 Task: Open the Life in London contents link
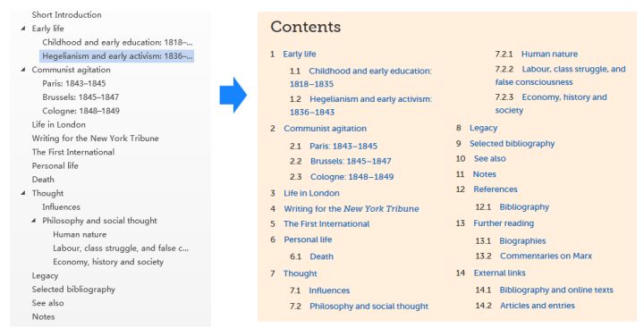point(311,193)
